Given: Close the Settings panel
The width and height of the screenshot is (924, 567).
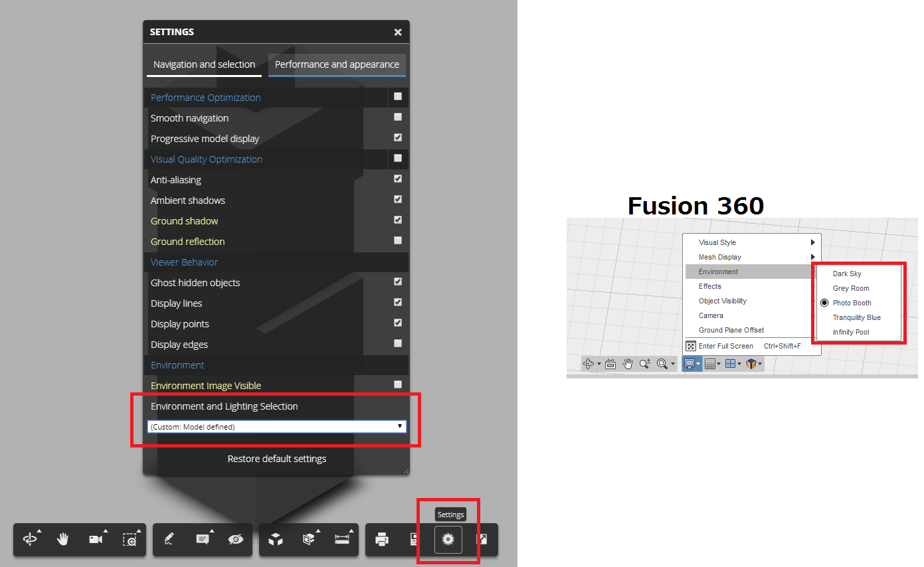Looking at the screenshot, I should [x=397, y=32].
